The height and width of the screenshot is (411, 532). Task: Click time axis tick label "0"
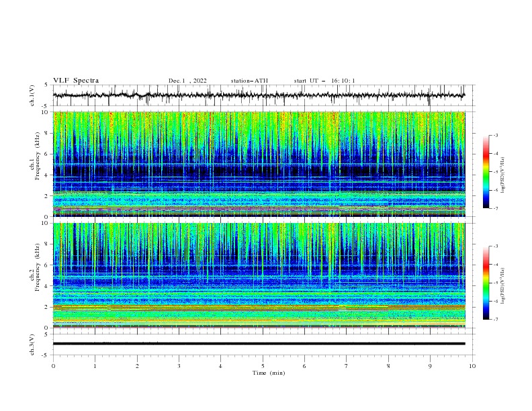pos(53,366)
